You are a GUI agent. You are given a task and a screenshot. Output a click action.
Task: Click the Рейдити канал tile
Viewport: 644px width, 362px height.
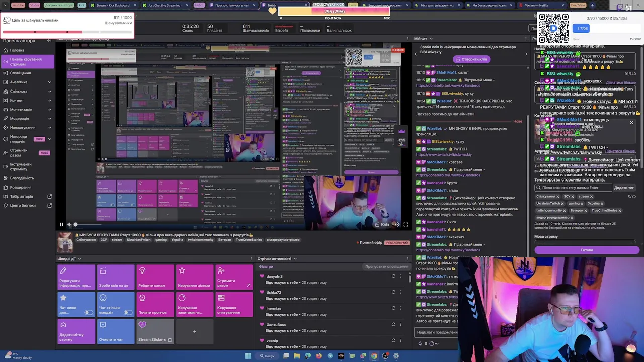click(x=155, y=278)
